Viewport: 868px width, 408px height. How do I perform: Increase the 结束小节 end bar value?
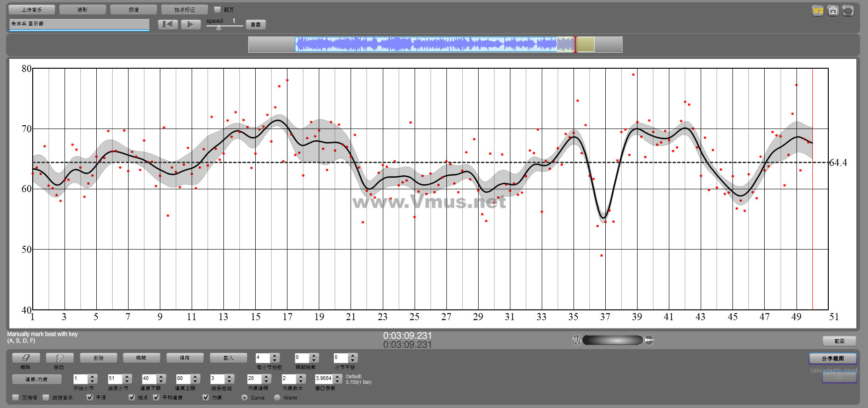127,376
